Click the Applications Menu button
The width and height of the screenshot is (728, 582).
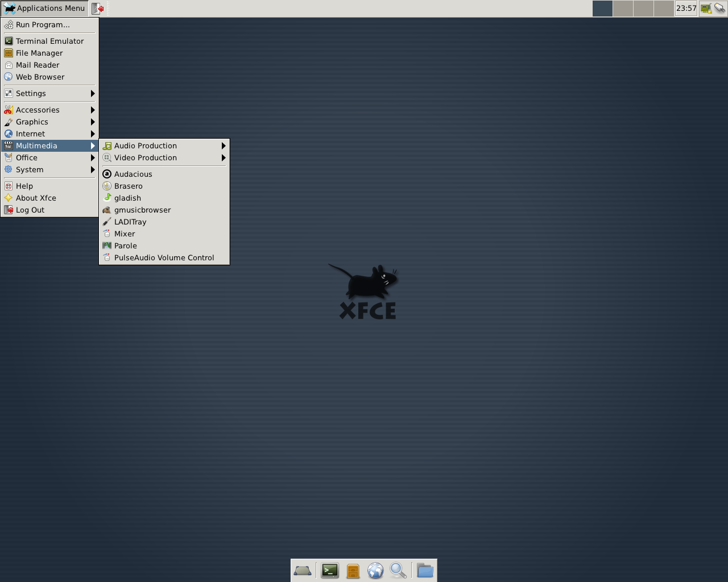coord(44,9)
